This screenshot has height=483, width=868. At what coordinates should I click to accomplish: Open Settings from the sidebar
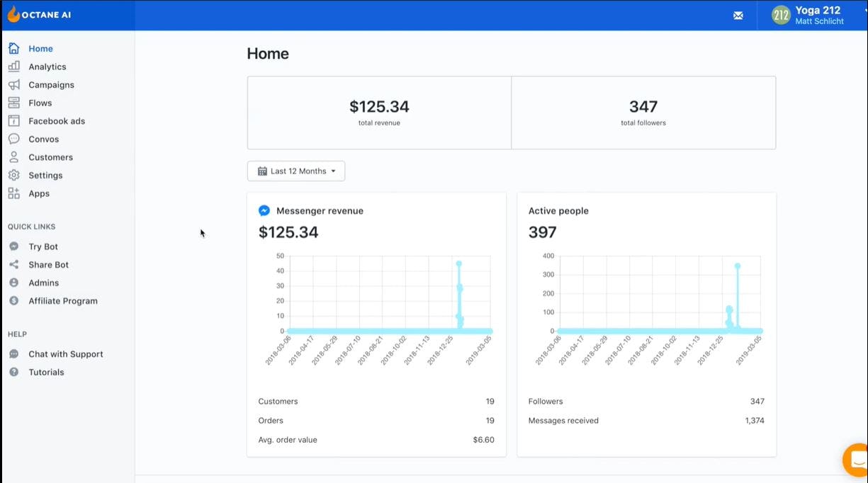(x=44, y=175)
